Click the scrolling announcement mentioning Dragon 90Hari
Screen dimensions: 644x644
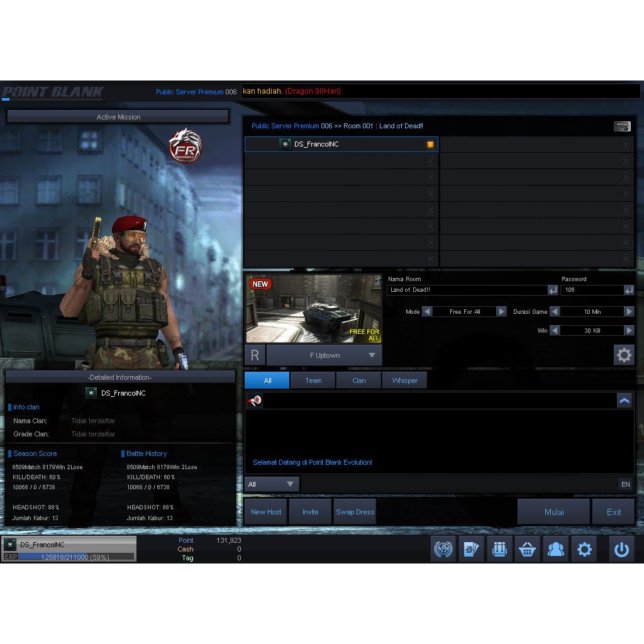(x=292, y=91)
